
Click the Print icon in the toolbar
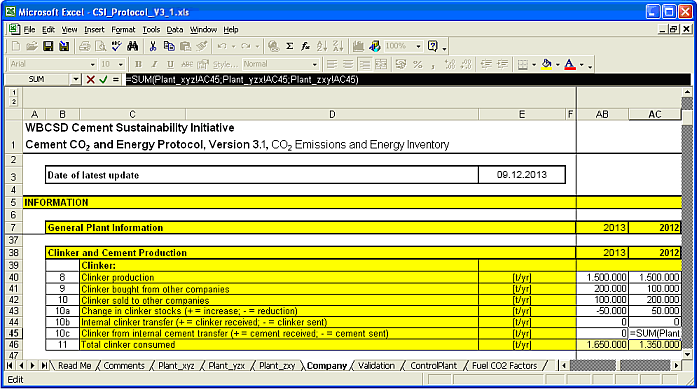pos(84,46)
